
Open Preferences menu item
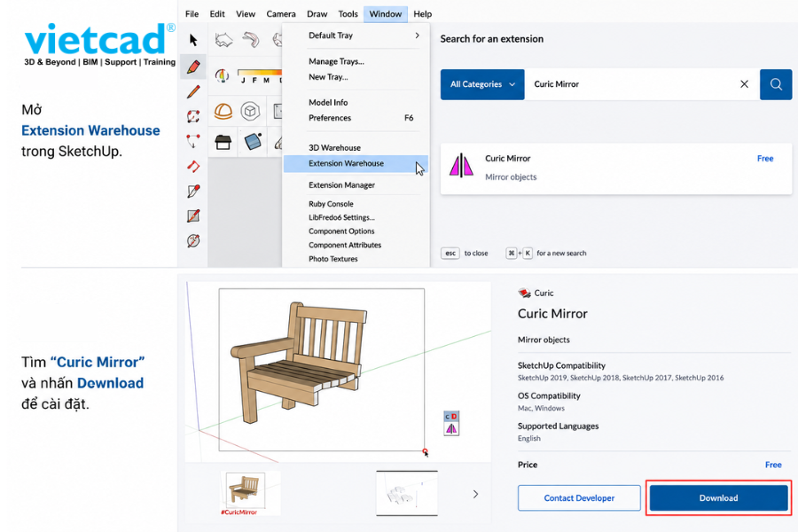click(356, 118)
